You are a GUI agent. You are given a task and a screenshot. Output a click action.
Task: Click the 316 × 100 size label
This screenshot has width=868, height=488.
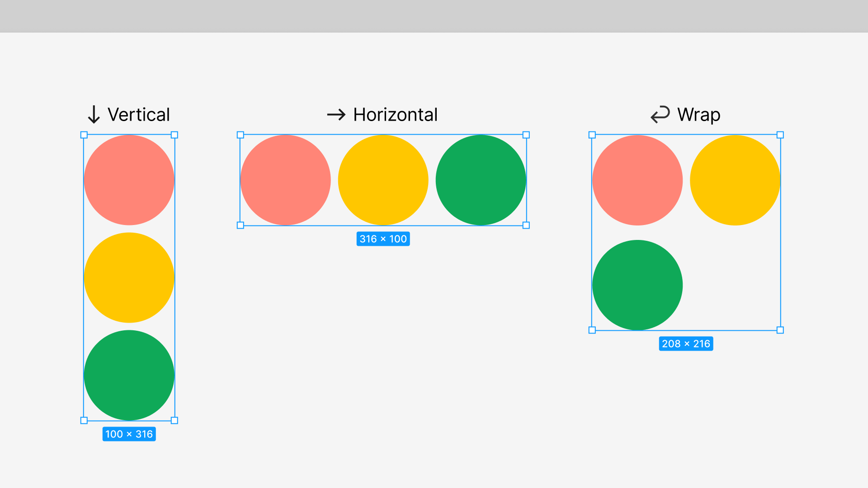[x=383, y=239]
